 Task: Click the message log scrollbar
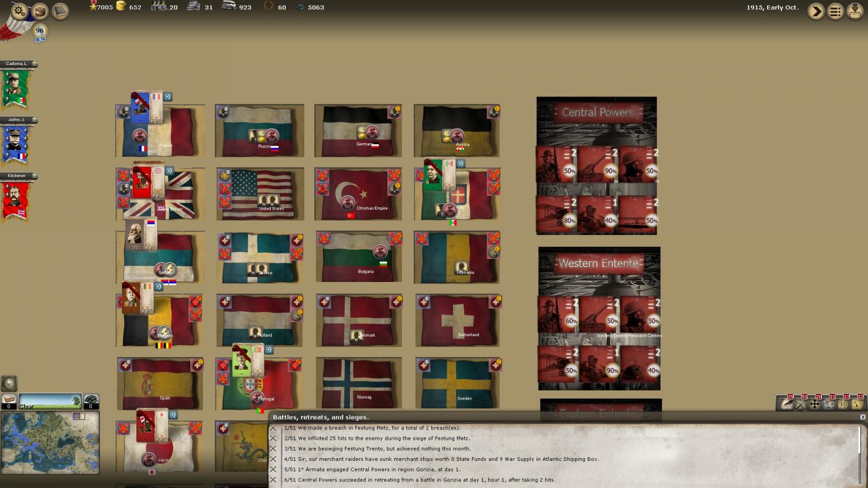(x=860, y=439)
